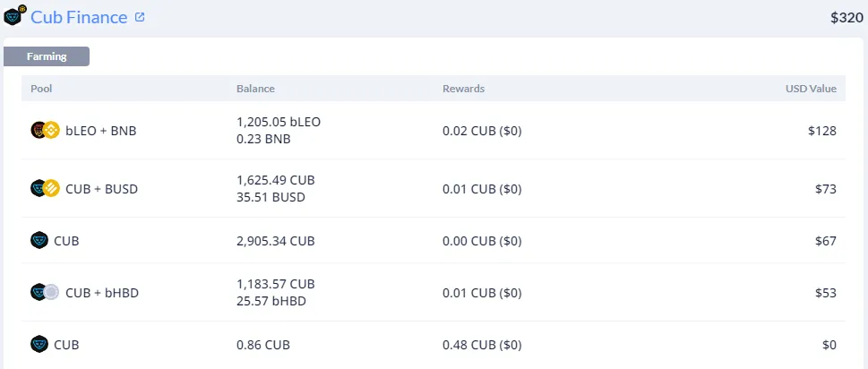Viewport: 868px width, 369px height.
Task: Select the Farming tab
Action: pyautogui.click(x=47, y=56)
